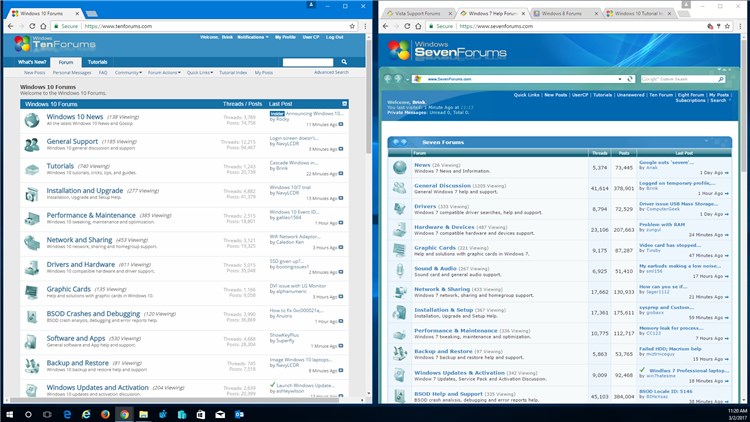The image size is (750, 422).
Task: Click vertical scrollbar of TenForums window
Action: 368,96
